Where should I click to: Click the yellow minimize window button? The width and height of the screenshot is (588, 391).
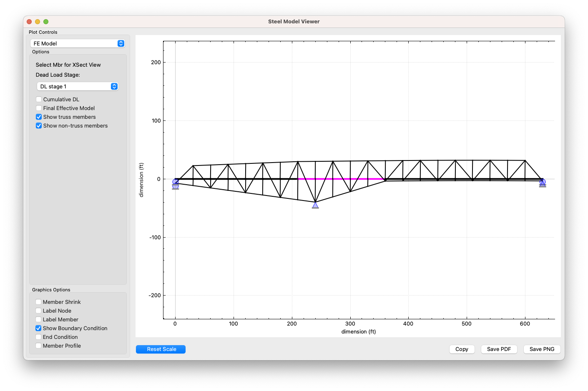point(38,22)
